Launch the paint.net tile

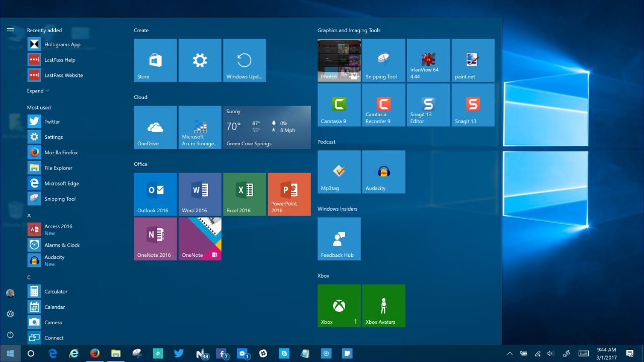473,60
